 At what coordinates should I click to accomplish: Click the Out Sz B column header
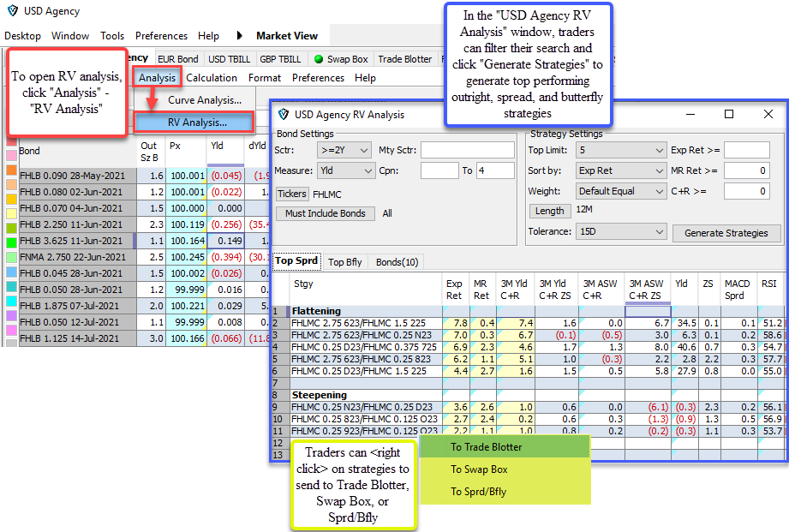point(150,152)
